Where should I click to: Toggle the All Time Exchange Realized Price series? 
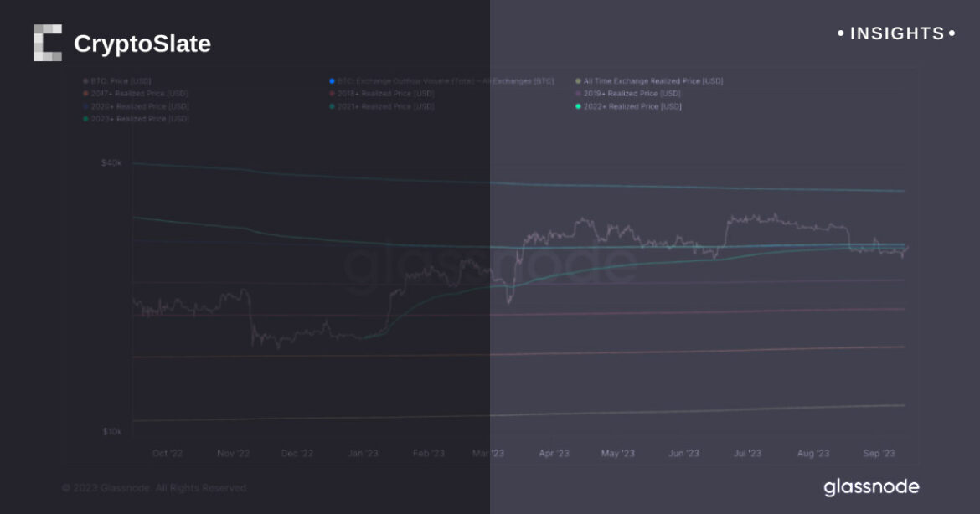pos(652,81)
